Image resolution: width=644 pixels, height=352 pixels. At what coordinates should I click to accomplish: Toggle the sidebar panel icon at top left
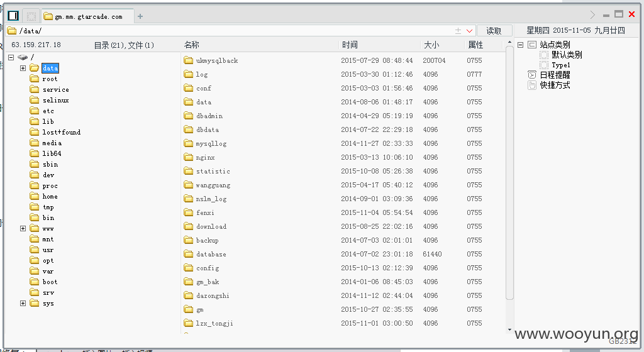(x=13, y=16)
